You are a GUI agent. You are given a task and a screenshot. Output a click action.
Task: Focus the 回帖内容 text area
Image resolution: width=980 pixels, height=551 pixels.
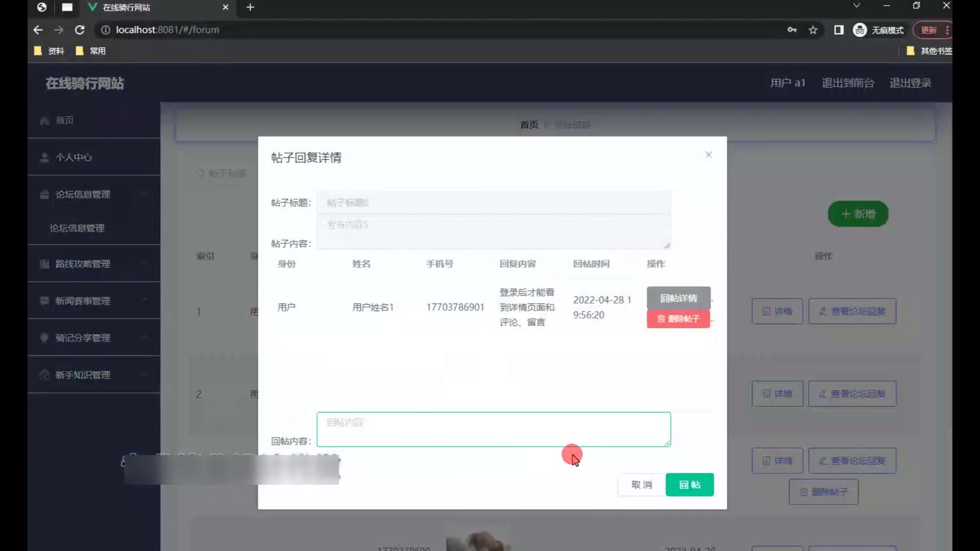tap(493, 430)
